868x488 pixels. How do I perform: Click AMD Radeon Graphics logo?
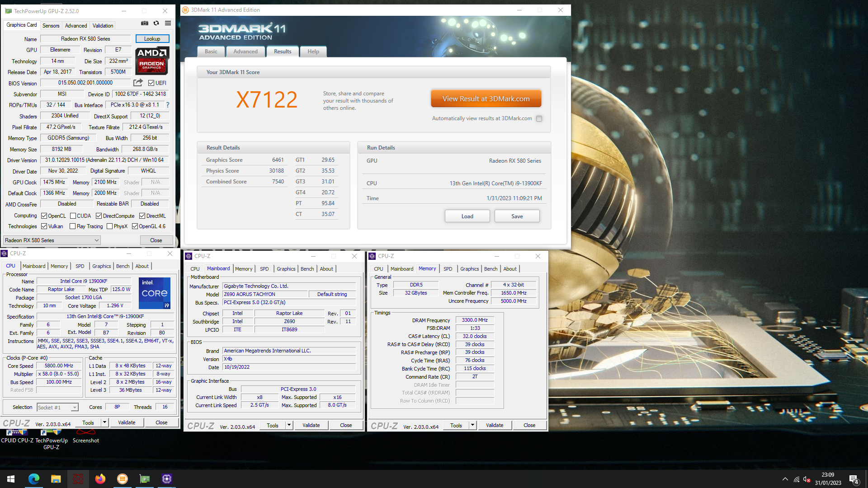[152, 61]
